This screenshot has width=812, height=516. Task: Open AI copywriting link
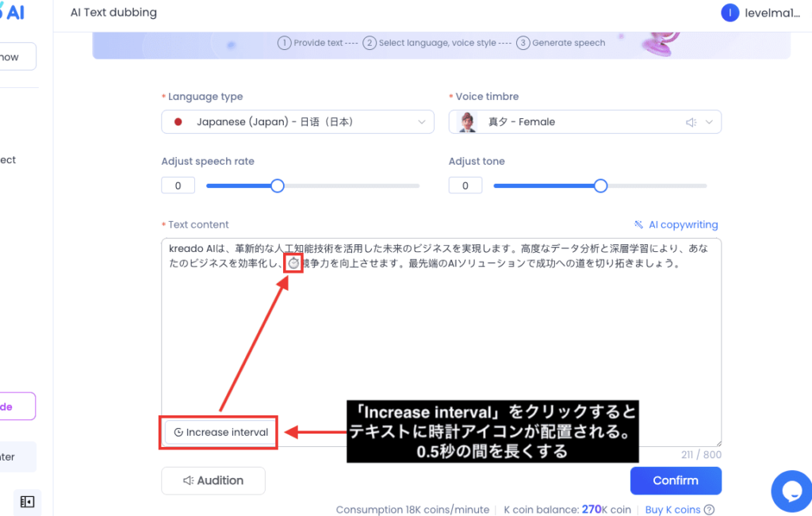[683, 224]
